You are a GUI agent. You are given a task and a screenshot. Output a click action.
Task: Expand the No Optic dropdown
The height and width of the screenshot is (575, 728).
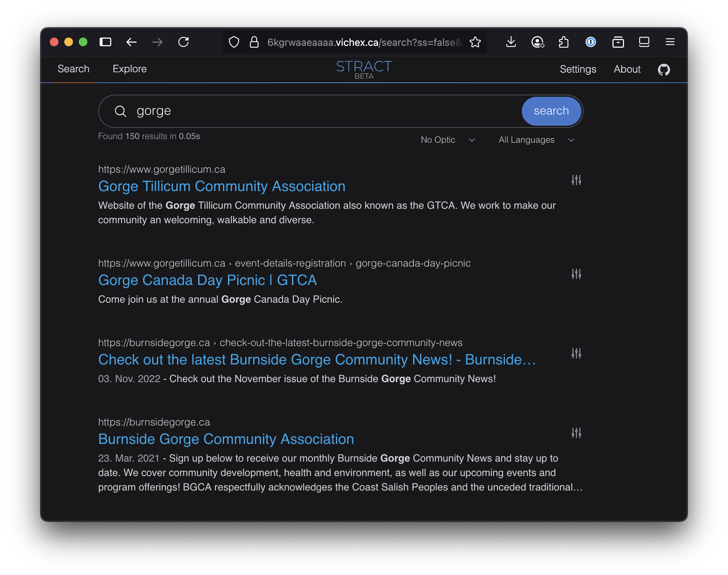click(x=448, y=140)
